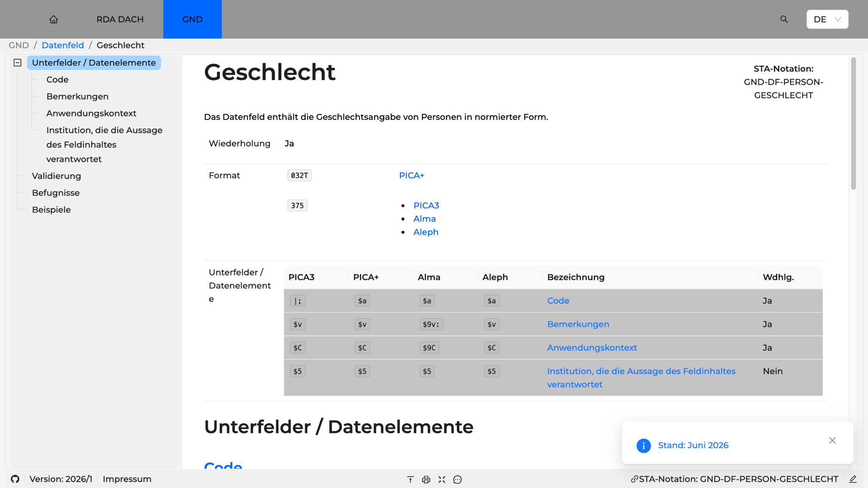
Task: Click the Version: 2026/1 footer entry
Action: tap(61, 479)
